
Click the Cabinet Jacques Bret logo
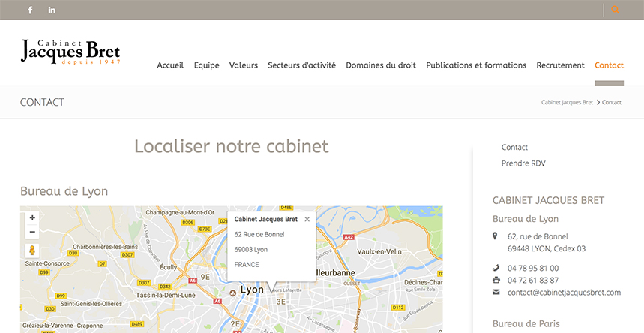point(70,52)
